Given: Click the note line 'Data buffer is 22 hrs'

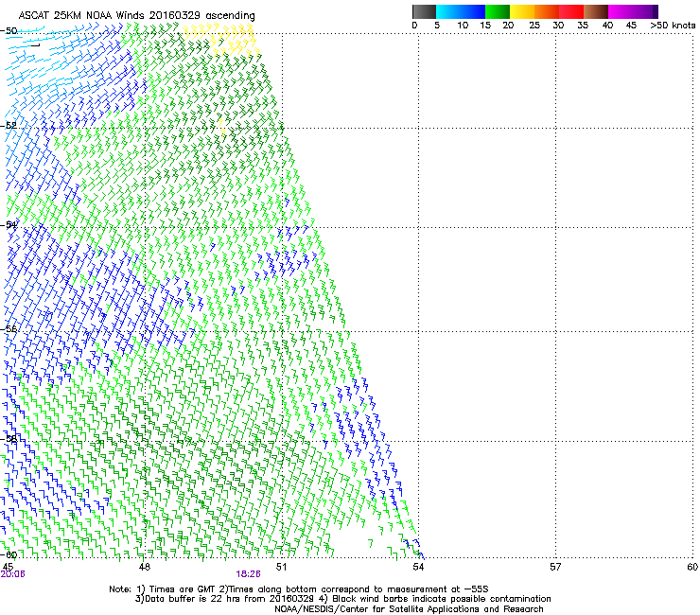Looking at the screenshot, I should (x=342, y=599).
